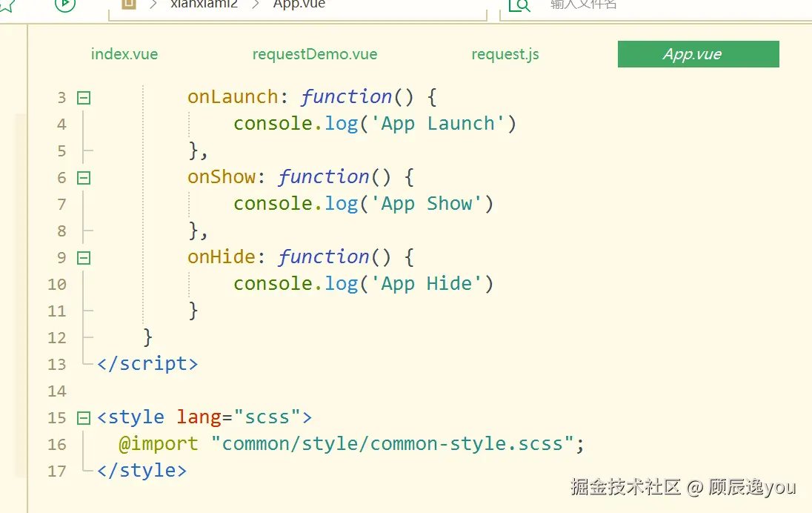This screenshot has height=513, width=812.
Task: Click line number 17 in the gutter
Action: [57, 471]
